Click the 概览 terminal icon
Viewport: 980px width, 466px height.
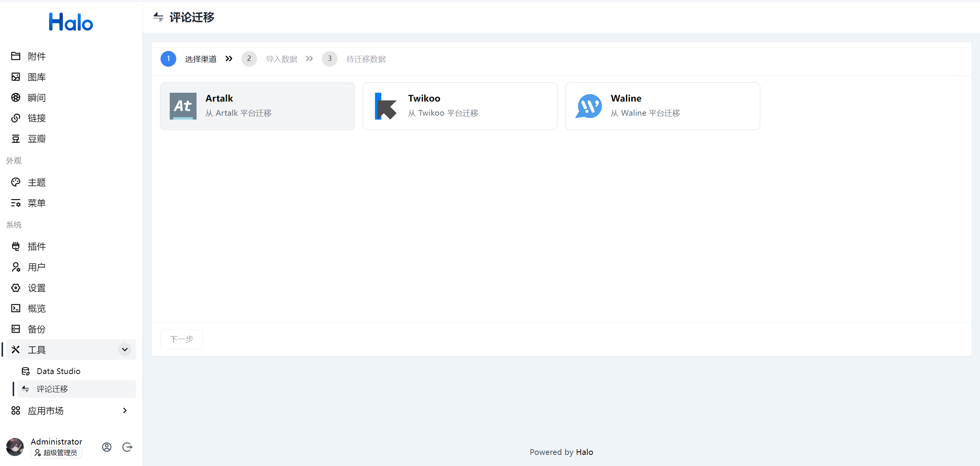(x=16, y=308)
